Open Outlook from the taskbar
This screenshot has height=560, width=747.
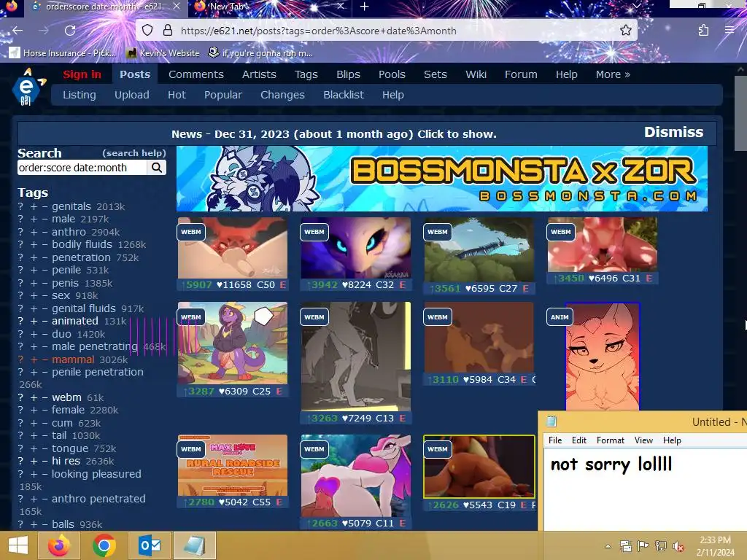[x=149, y=545]
